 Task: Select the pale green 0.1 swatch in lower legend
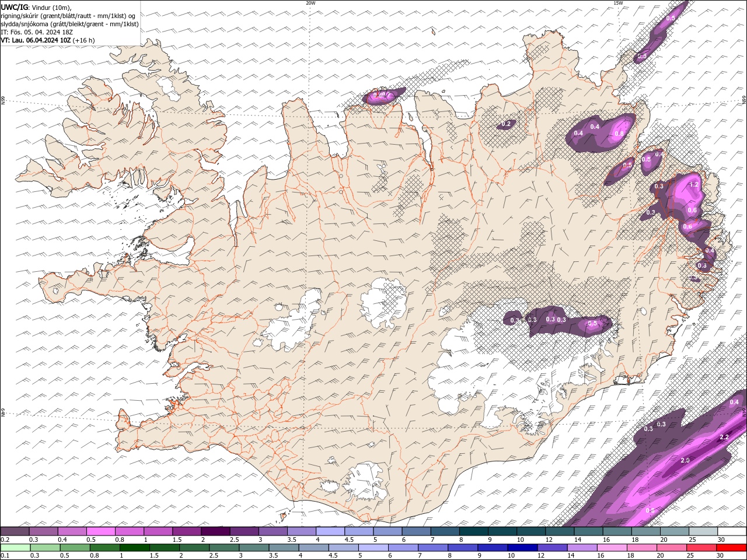click(15, 548)
